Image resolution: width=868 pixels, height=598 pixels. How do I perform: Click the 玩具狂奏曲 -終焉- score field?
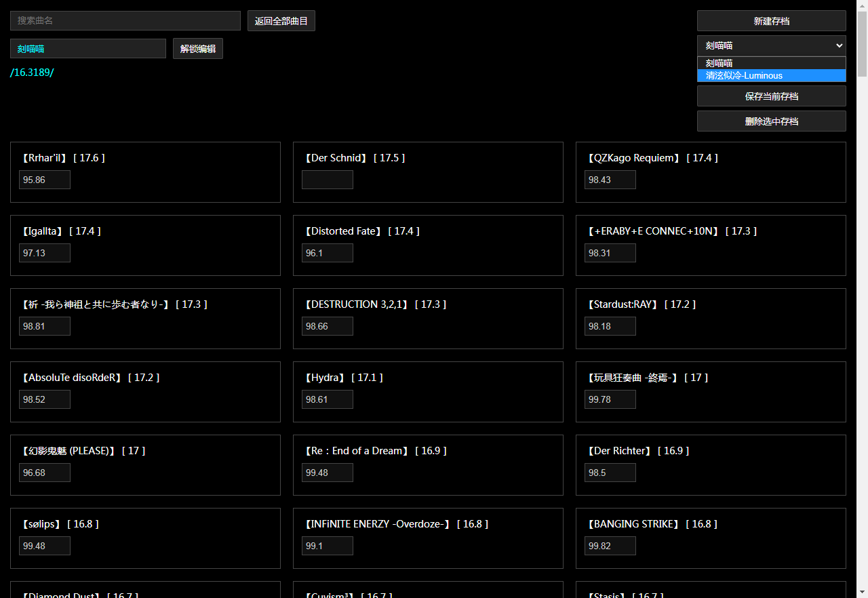click(x=610, y=399)
